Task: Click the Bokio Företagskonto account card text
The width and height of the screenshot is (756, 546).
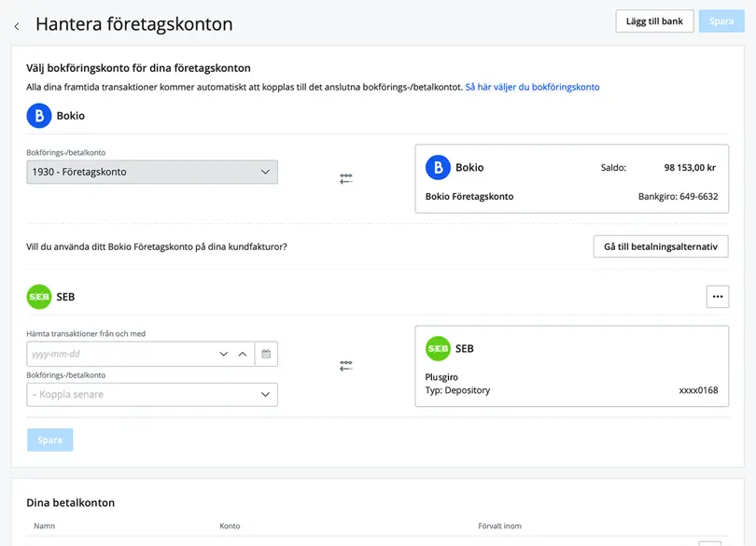Action: click(x=469, y=196)
